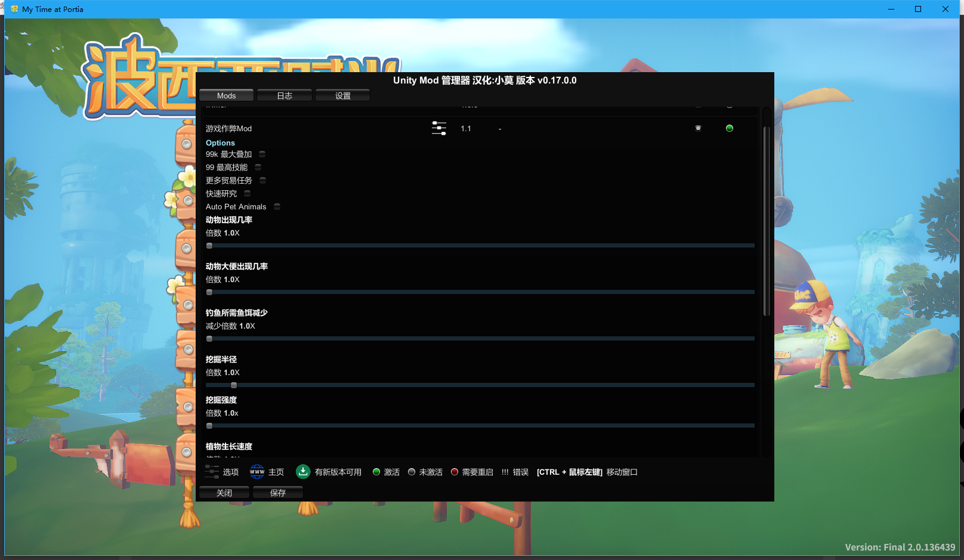
Task: Click the green 激活 legend dot
Action: 376,472
